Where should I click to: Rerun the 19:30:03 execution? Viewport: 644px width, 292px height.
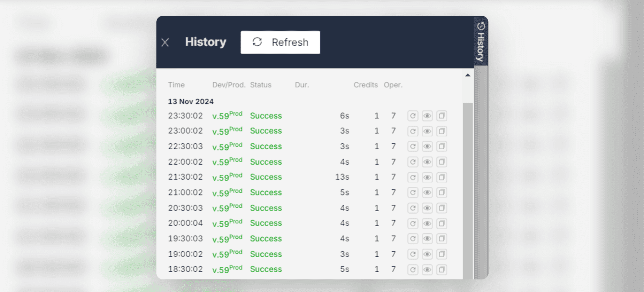[413, 239]
